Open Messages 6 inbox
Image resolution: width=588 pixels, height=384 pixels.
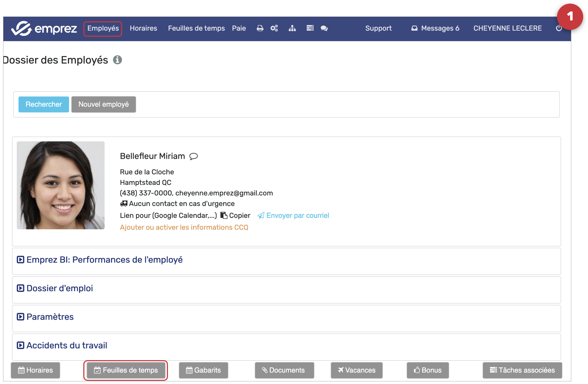coord(435,28)
